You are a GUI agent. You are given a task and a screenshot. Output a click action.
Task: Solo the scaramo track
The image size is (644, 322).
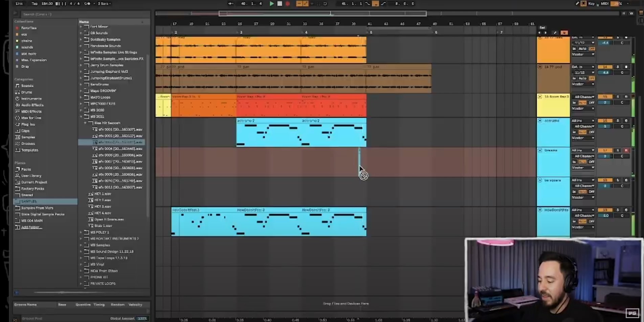[618, 121]
